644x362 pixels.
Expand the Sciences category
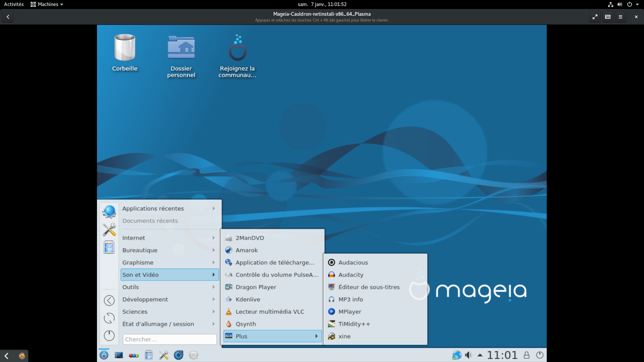tap(169, 312)
